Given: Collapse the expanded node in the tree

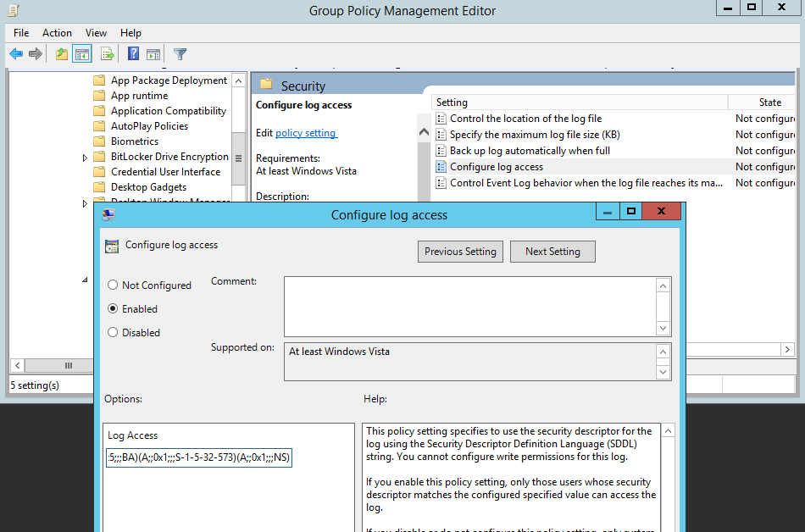Looking at the screenshot, I should click(85, 280).
